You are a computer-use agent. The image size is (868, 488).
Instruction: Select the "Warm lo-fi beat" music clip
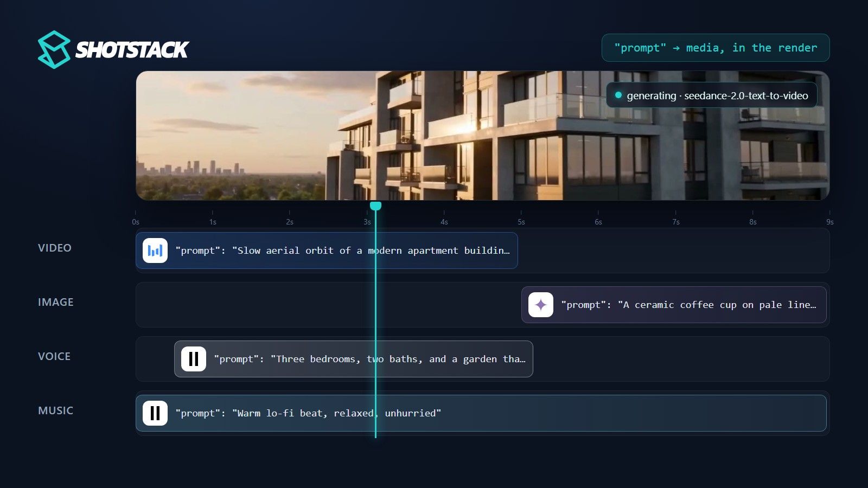pyautogui.click(x=481, y=413)
